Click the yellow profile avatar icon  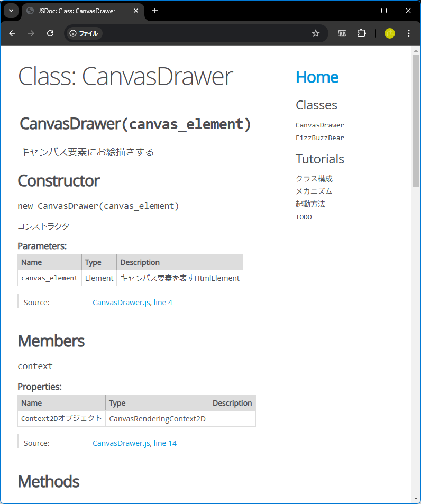(390, 33)
